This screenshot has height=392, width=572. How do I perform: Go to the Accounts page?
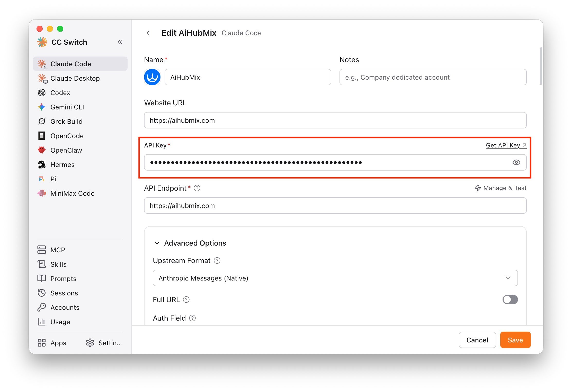point(80,307)
